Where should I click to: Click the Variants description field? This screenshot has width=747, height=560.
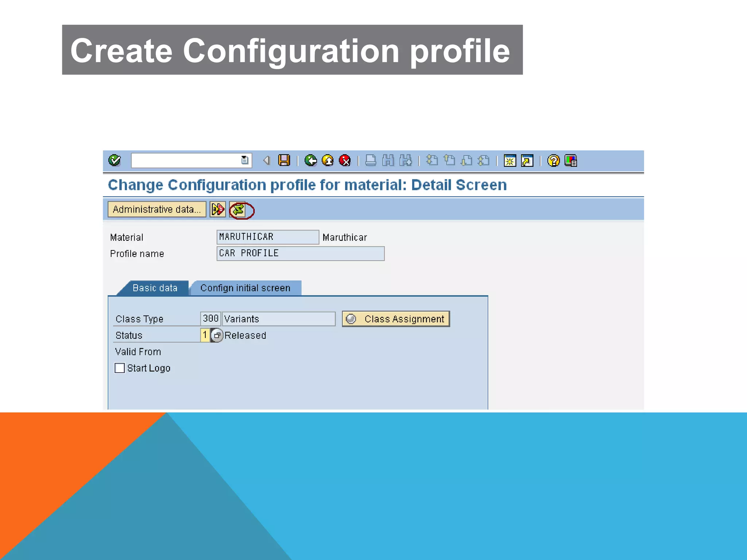279,319
